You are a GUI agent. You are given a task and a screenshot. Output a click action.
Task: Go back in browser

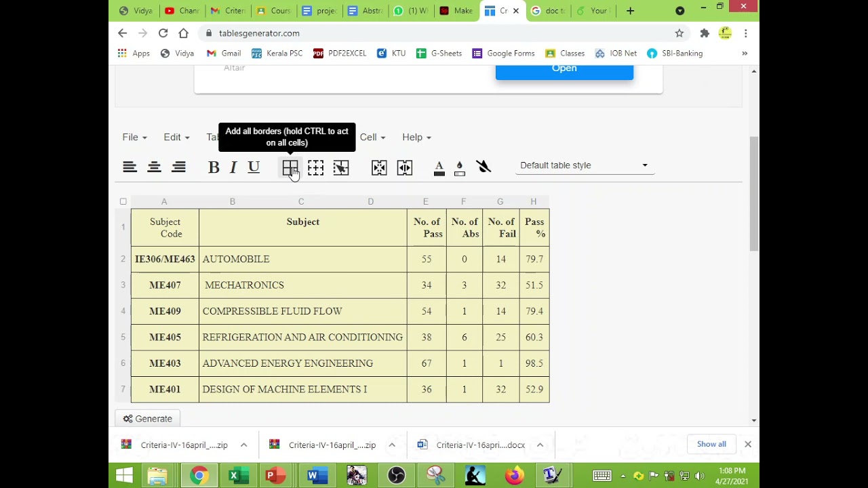tap(122, 33)
